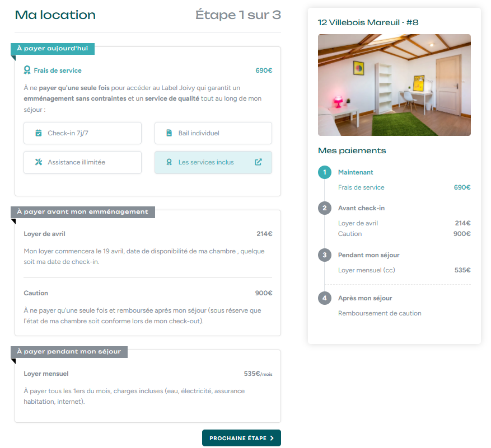Image resolution: width=491 pixels, height=448 pixels.
Task: Select step 2 circle Avant check-in
Action: click(325, 208)
